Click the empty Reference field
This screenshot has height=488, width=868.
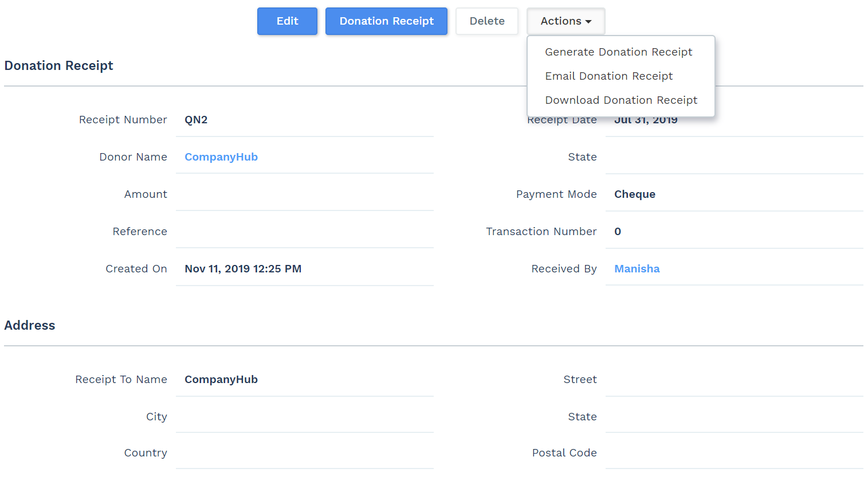(x=304, y=232)
